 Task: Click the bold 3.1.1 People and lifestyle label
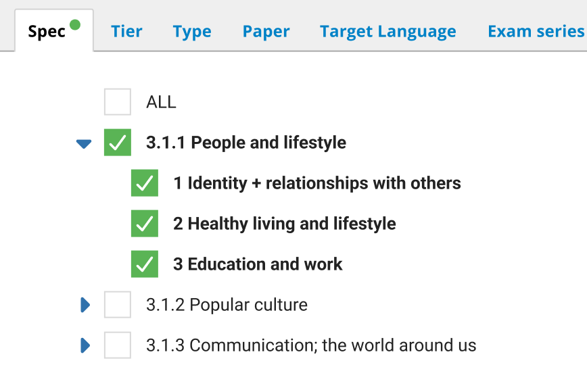coord(245,143)
